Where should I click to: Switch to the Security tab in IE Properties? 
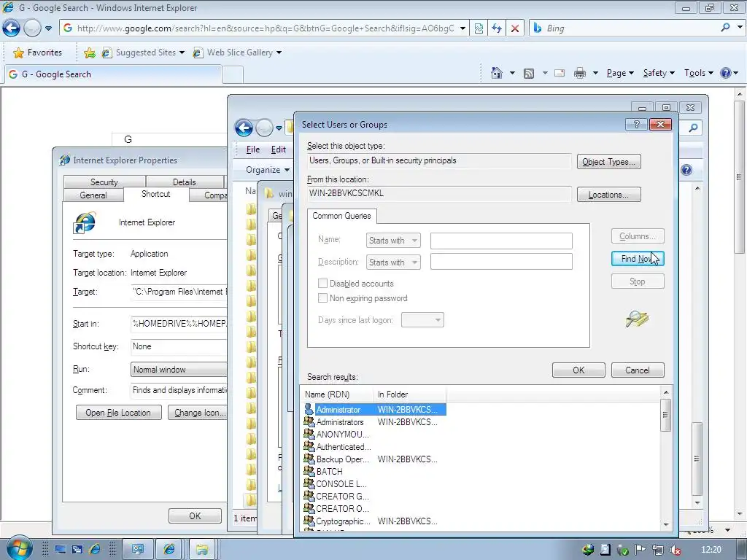104,182
